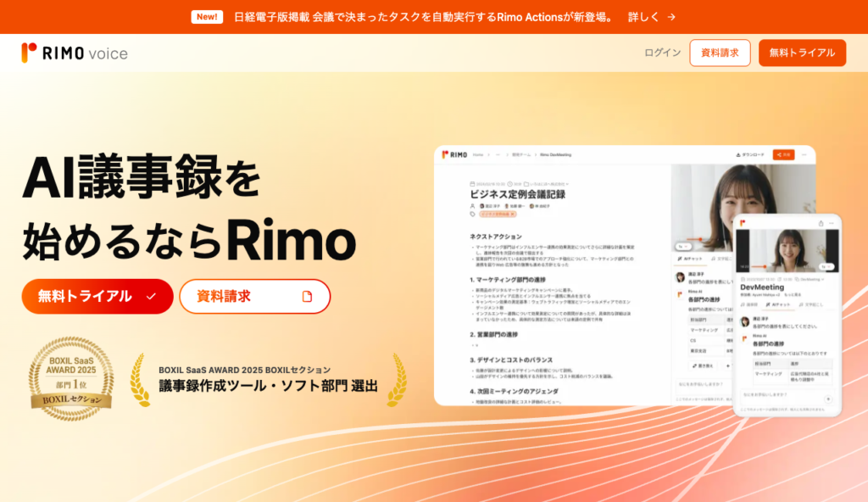Screen dimensions: 868x502
Task: Click the arrow icon beside 詳しく
Action: 671,17
